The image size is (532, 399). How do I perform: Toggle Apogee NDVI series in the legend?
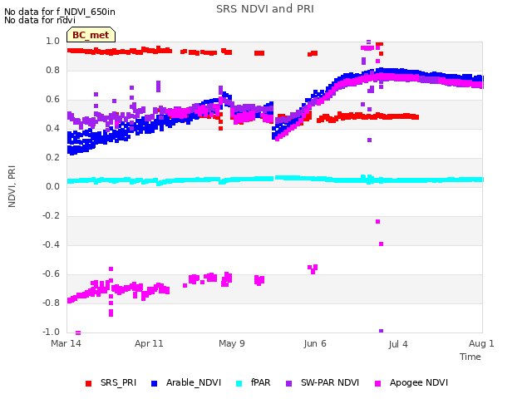pyautogui.click(x=411, y=383)
